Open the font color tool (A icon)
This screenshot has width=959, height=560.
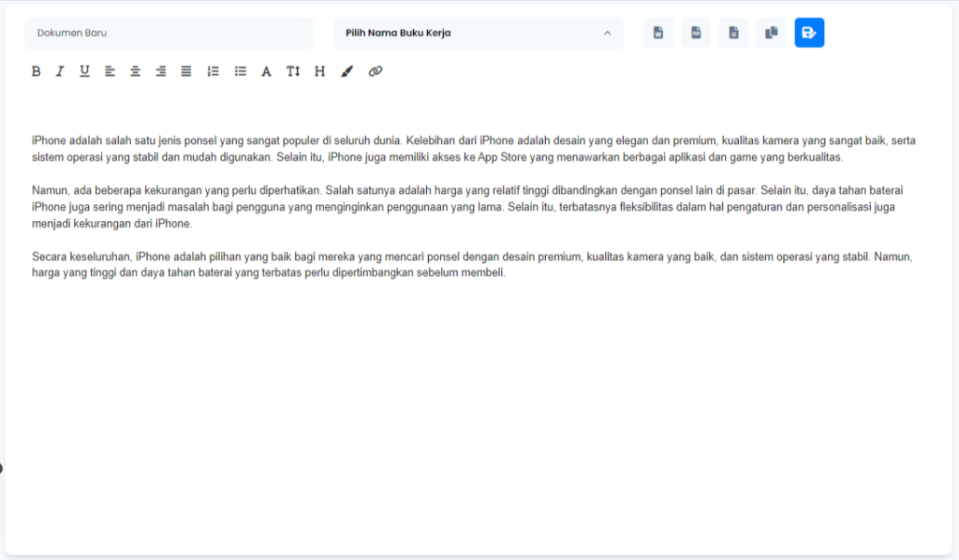(x=266, y=71)
